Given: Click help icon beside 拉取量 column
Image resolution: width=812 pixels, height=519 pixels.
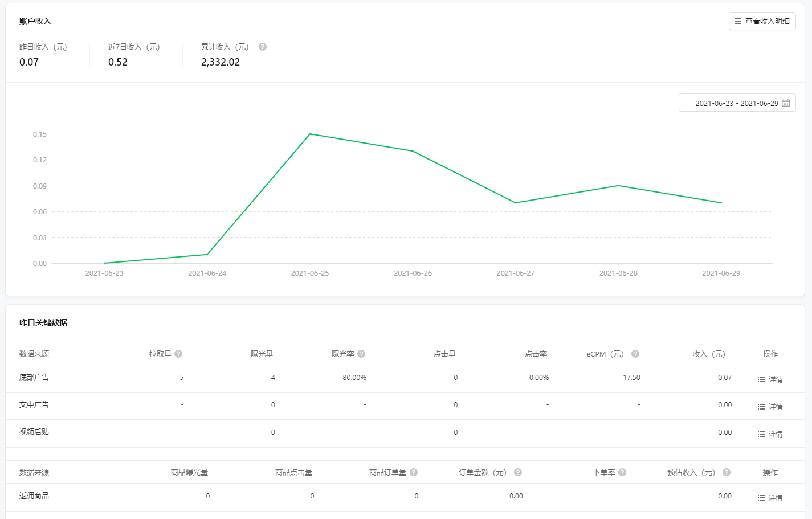Looking at the screenshot, I should point(178,354).
